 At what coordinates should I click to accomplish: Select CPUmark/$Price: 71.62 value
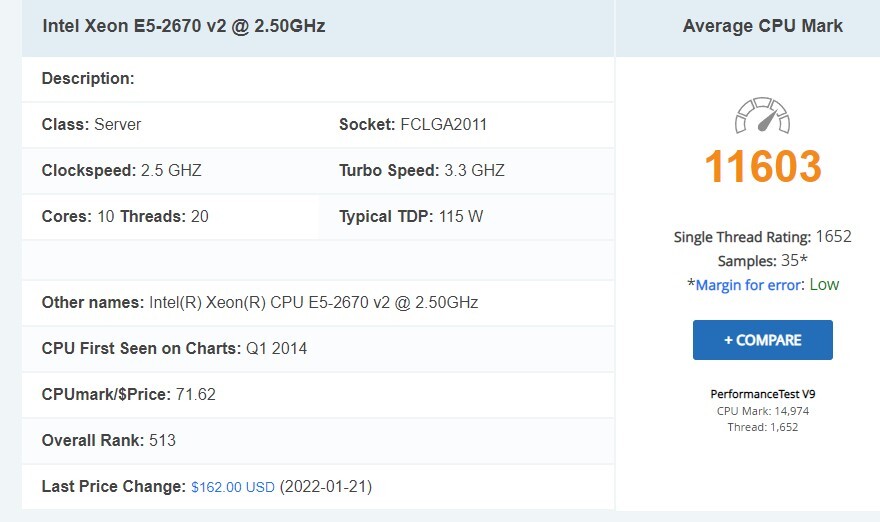[129, 395]
